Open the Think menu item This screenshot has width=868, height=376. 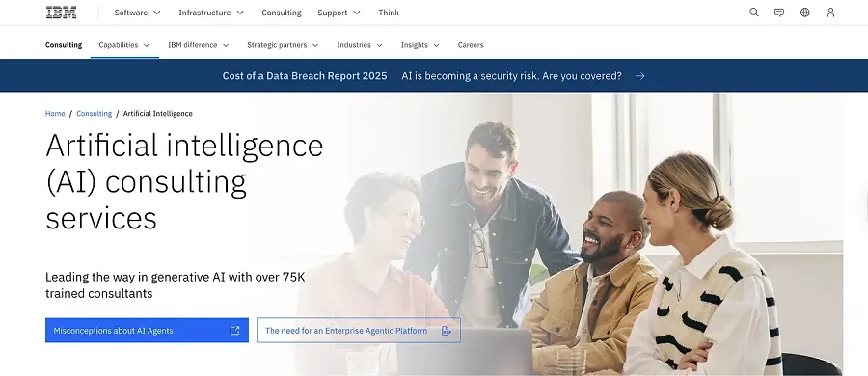[x=389, y=13]
